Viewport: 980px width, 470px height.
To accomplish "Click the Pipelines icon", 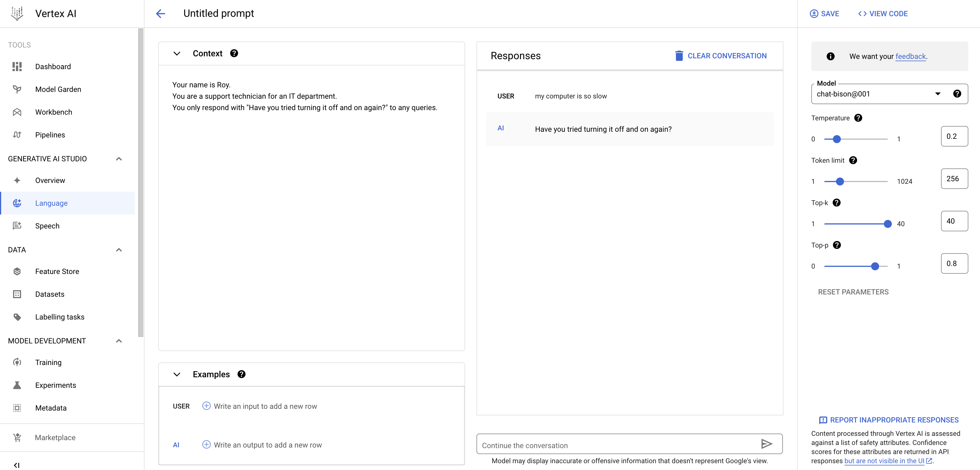I will 17,135.
